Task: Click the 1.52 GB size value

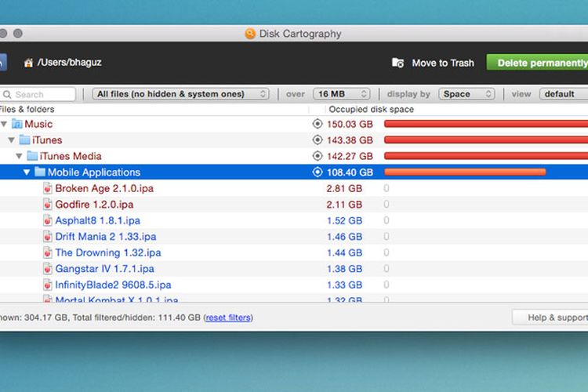Action: pyautogui.click(x=344, y=220)
